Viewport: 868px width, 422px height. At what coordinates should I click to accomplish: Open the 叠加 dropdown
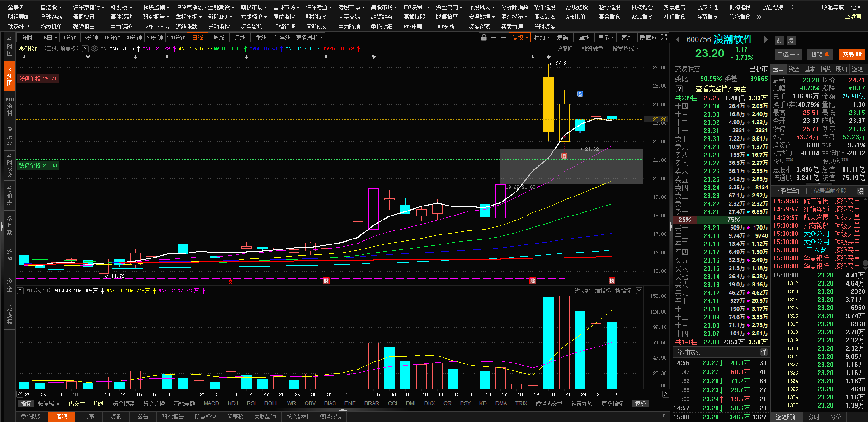[542, 38]
